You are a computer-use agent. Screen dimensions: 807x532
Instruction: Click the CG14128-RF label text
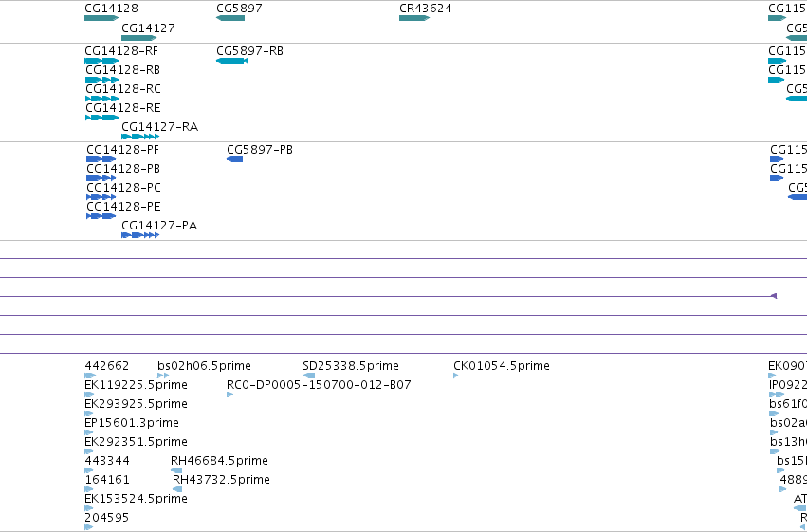121,51
